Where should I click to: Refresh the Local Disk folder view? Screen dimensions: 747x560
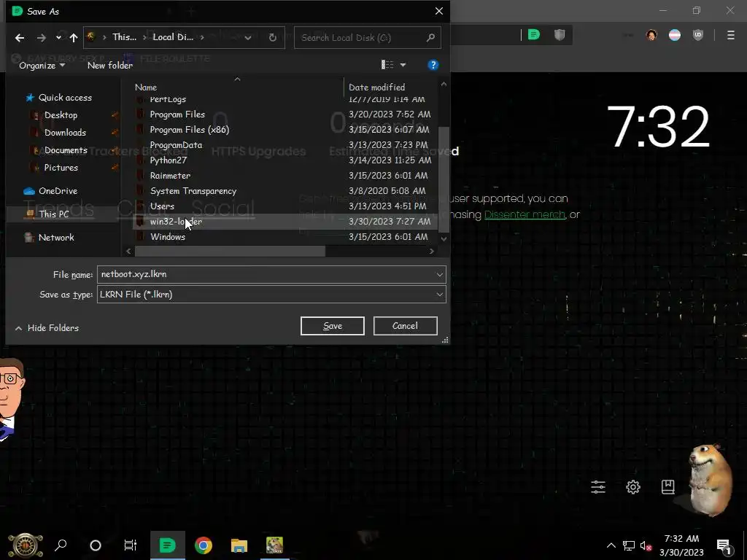click(273, 38)
